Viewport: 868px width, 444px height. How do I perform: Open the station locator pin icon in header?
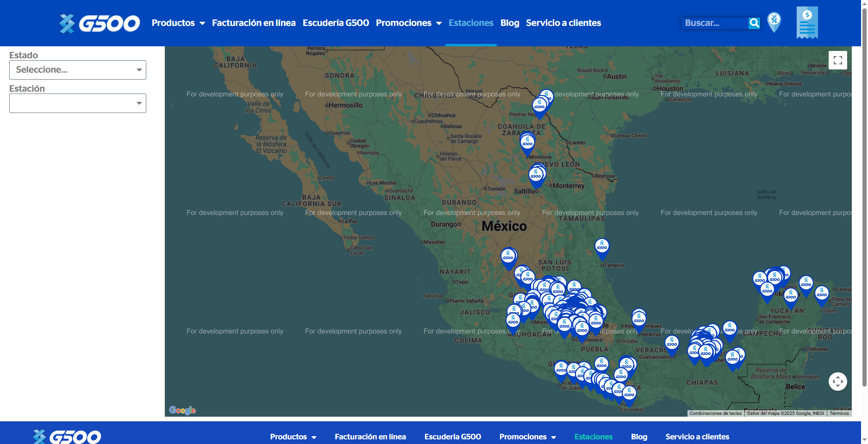[774, 22]
